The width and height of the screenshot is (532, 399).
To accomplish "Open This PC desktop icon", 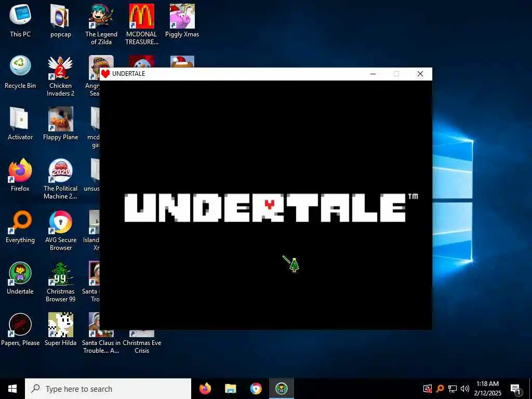I will (x=20, y=20).
